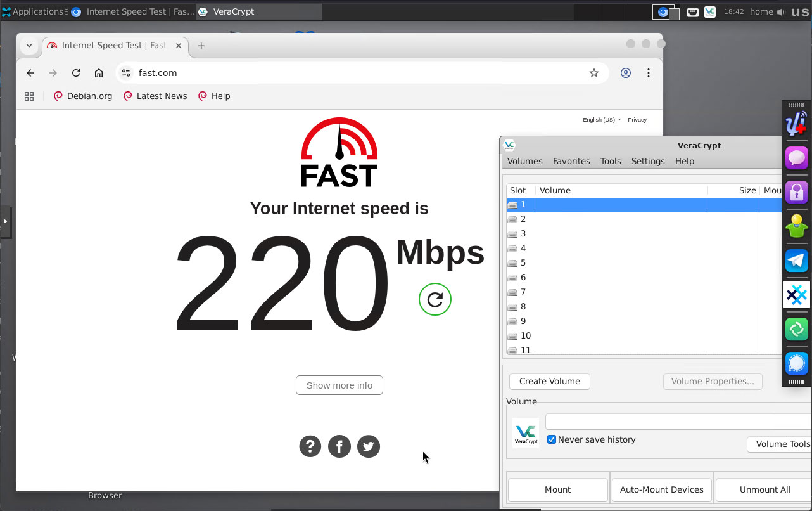This screenshot has width=812, height=511.
Task: Open the tab search dropdown arrow in browser
Action: [29, 46]
